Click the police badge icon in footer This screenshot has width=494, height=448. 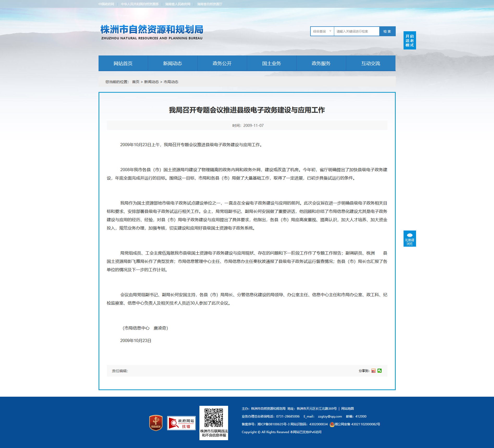coord(332,424)
